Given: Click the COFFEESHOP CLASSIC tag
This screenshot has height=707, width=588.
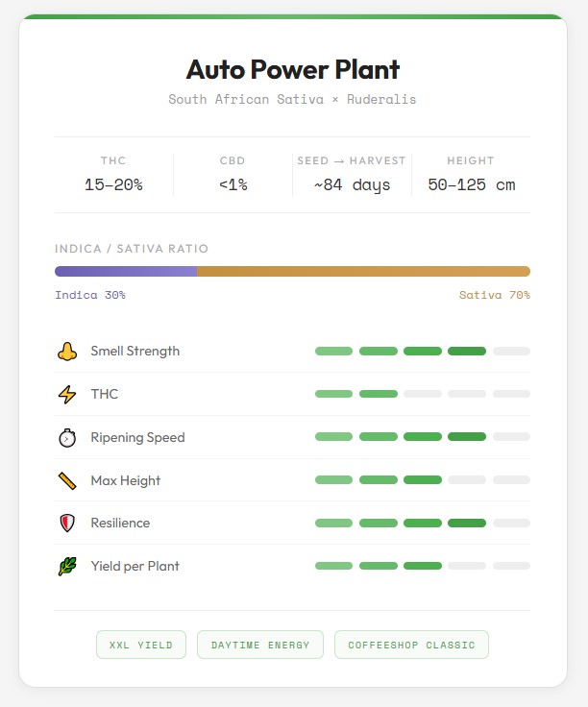Looking at the screenshot, I should click(411, 645).
